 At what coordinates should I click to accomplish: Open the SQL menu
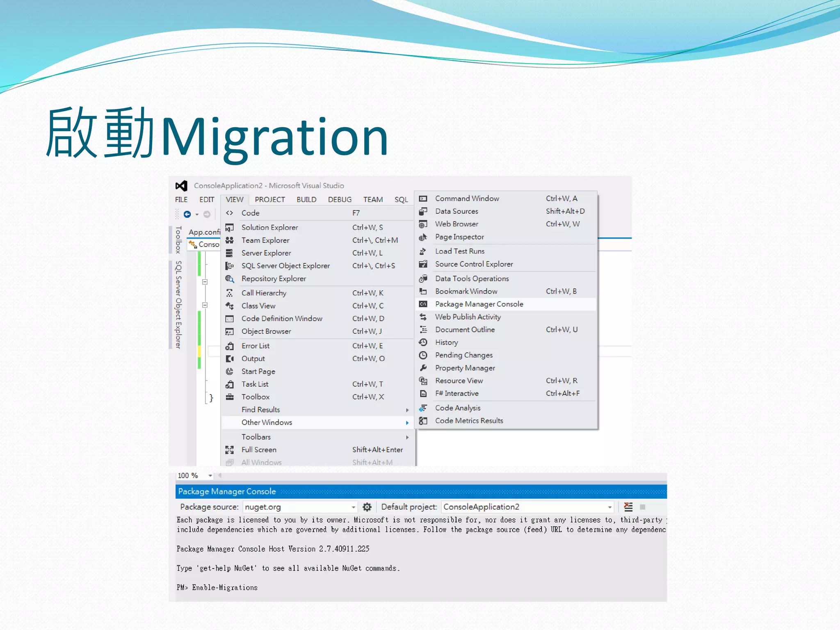point(401,200)
